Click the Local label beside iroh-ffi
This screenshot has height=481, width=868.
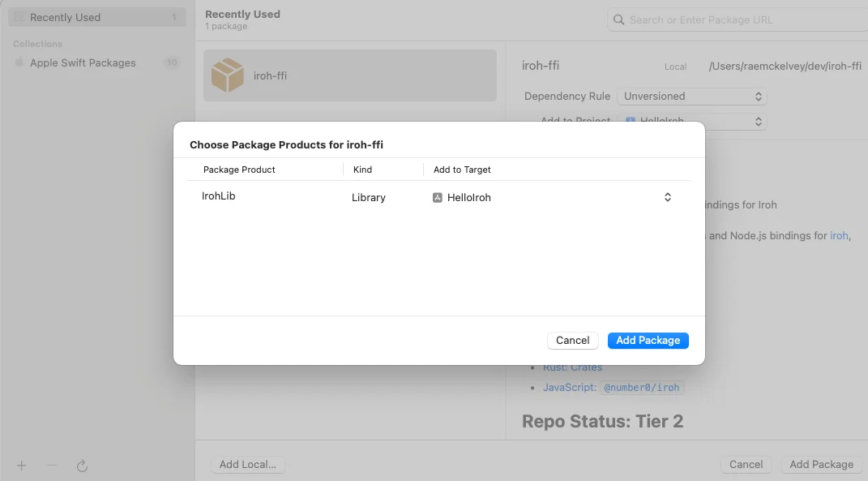tap(675, 67)
